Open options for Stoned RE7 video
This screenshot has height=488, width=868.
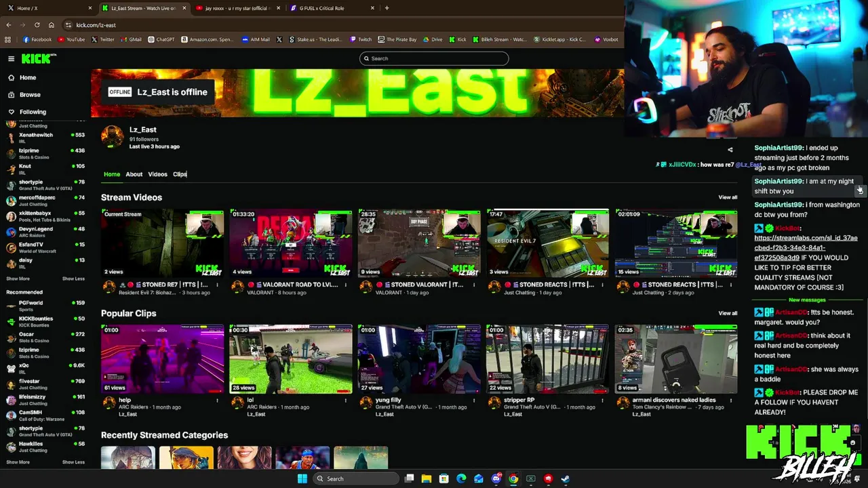[x=217, y=285]
